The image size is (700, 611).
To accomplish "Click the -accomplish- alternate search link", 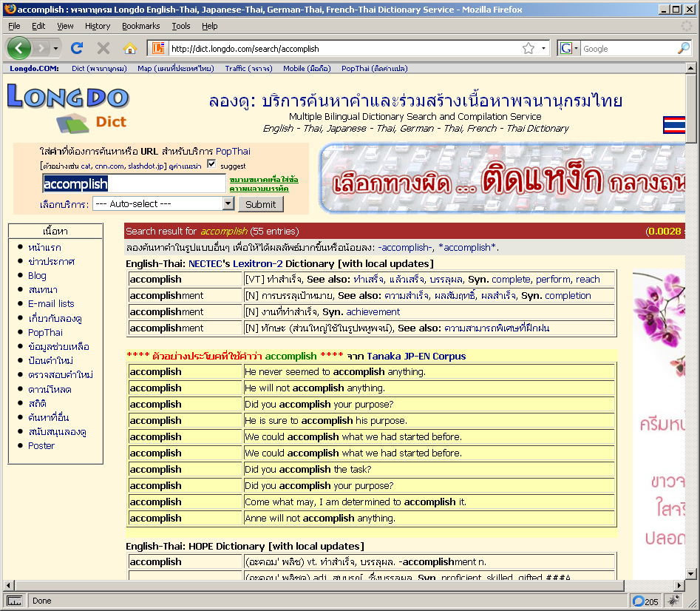I will (405, 248).
